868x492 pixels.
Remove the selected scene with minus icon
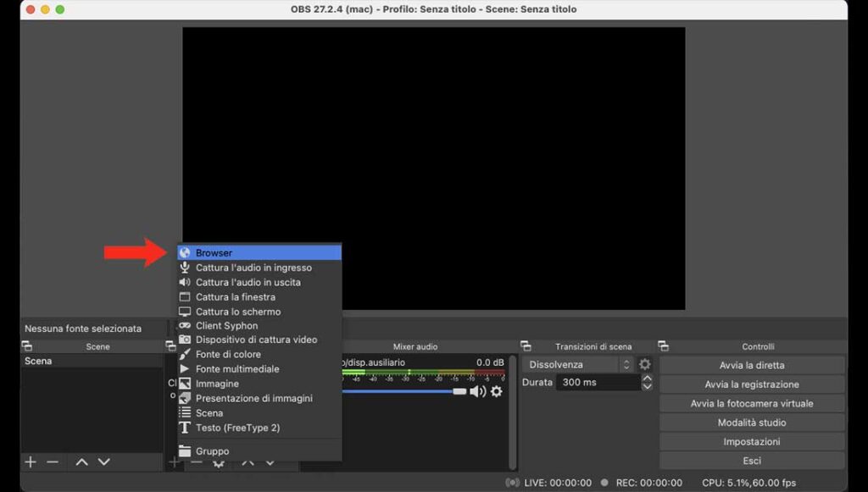point(53,462)
